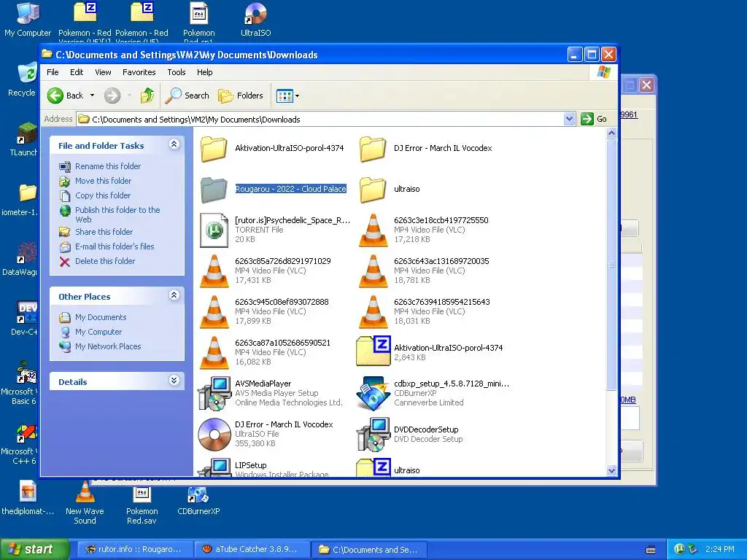Image resolution: width=747 pixels, height=560 pixels.
Task: Open My Computer desktop icon
Action: click(x=28, y=20)
